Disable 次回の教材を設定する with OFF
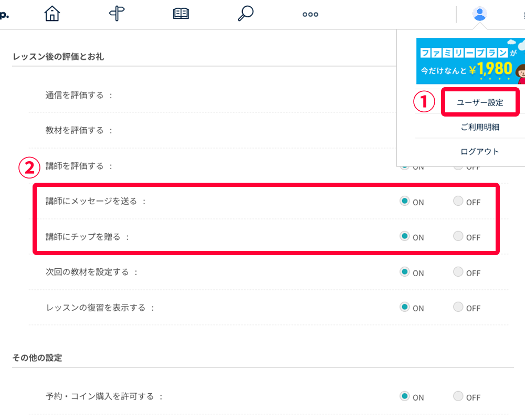This screenshot has width=525, height=420. tap(458, 272)
